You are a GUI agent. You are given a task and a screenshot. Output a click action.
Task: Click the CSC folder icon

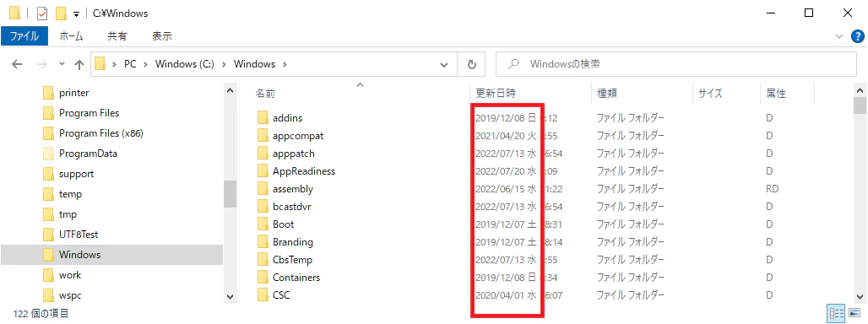tap(263, 294)
